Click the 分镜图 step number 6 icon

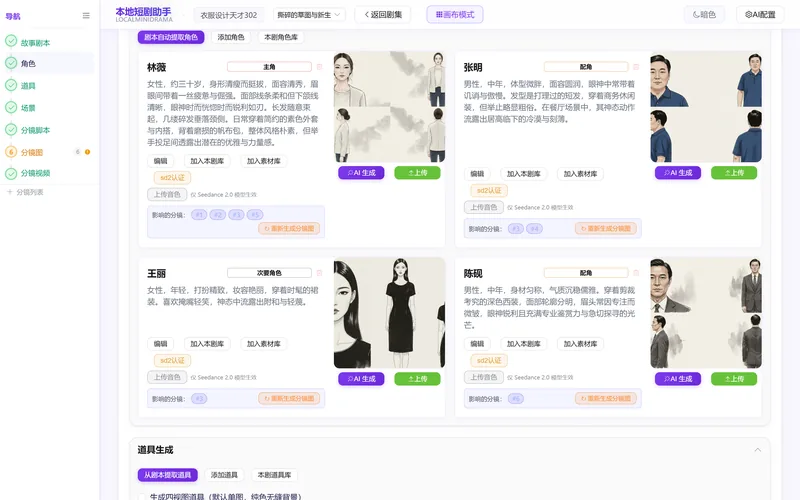point(11,152)
